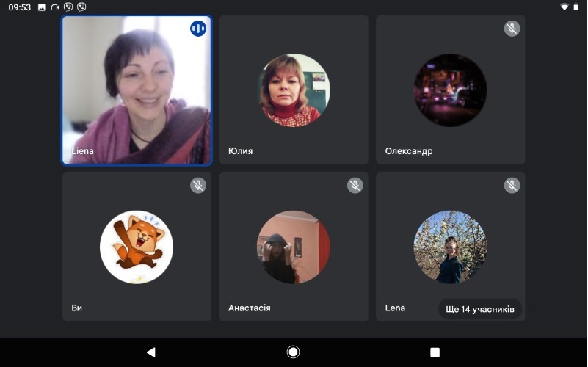This screenshot has width=588, height=367.
Task: Tap the muted mic icon on Ви tile
Action: 198,185
